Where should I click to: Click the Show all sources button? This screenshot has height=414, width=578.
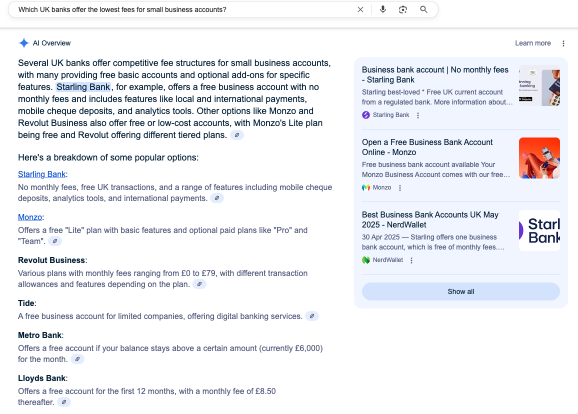461,292
